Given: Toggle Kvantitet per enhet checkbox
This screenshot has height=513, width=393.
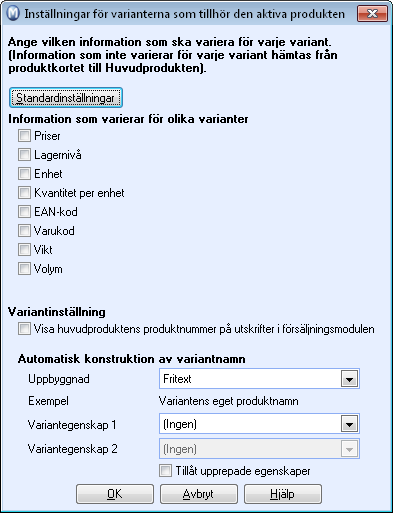Looking at the screenshot, I should pyautogui.click(x=24, y=193).
